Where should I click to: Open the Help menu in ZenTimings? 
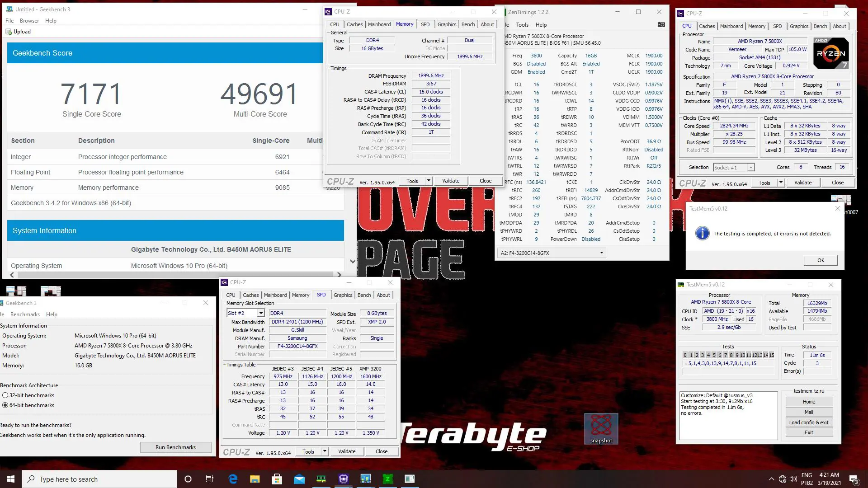point(541,25)
